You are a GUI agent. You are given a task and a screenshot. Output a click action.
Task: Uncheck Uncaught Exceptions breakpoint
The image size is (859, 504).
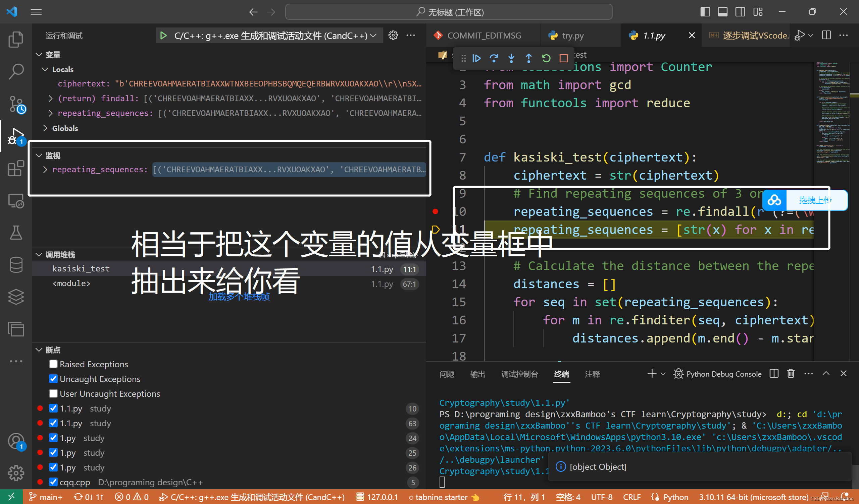tap(53, 379)
